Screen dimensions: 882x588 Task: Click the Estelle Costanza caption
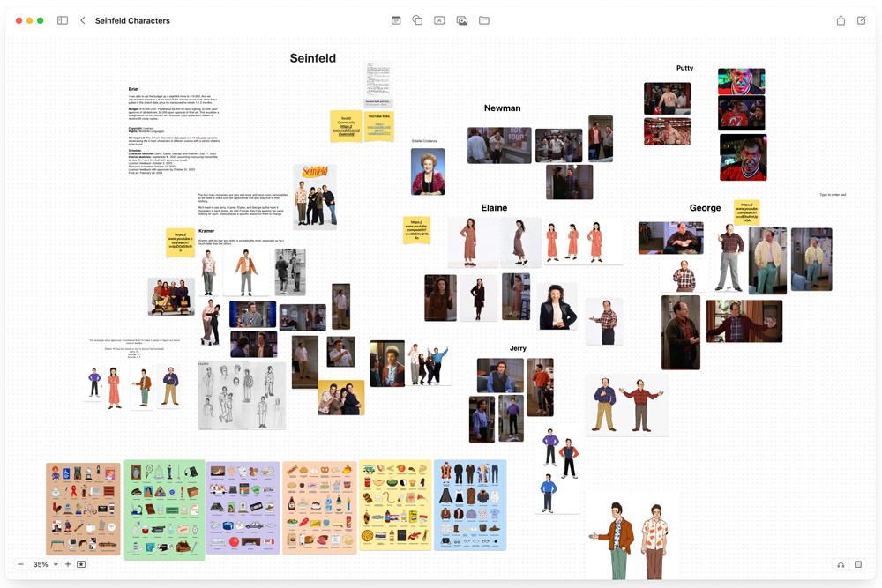click(x=424, y=141)
